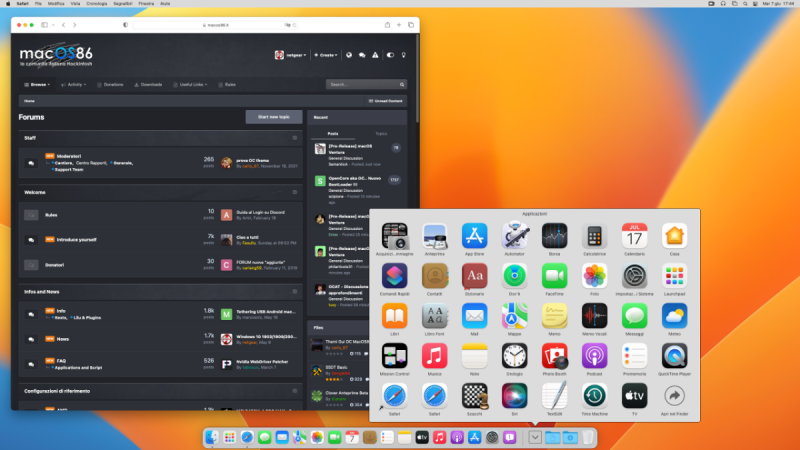Click the Safari address bar
This screenshot has height=450, width=800.
(x=215, y=25)
